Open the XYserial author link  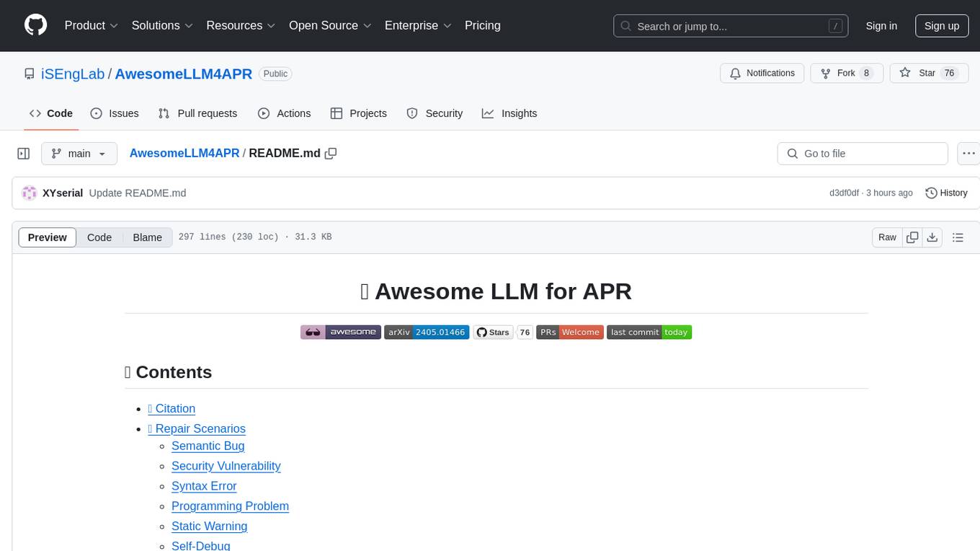(63, 193)
